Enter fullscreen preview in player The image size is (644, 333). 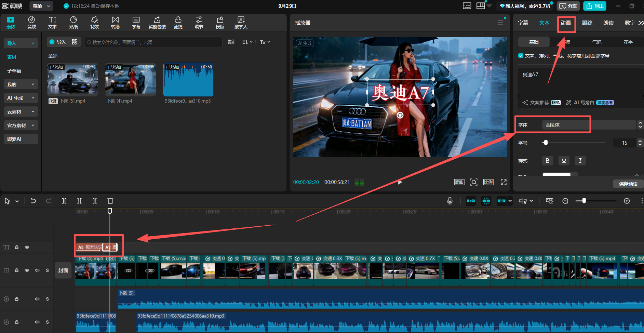tap(504, 182)
